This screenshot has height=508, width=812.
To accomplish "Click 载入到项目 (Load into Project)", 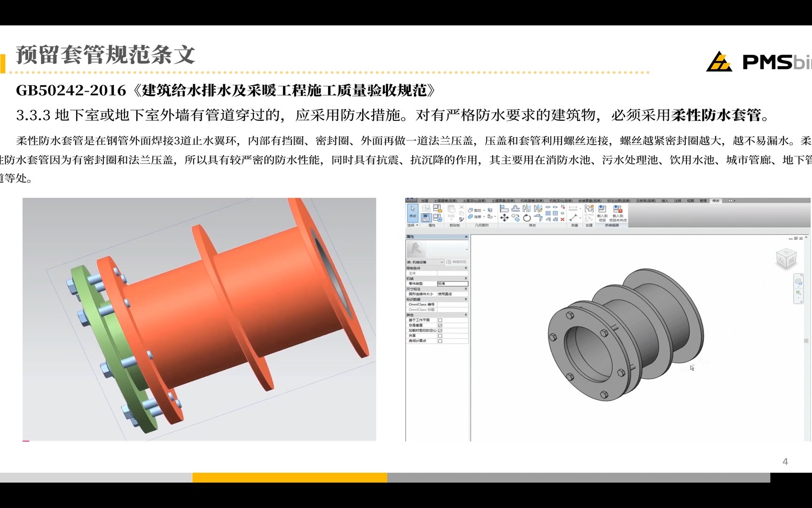I will coord(602,213).
